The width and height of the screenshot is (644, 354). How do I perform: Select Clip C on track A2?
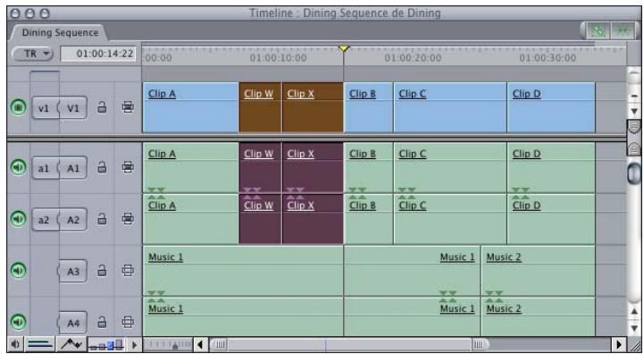point(450,219)
